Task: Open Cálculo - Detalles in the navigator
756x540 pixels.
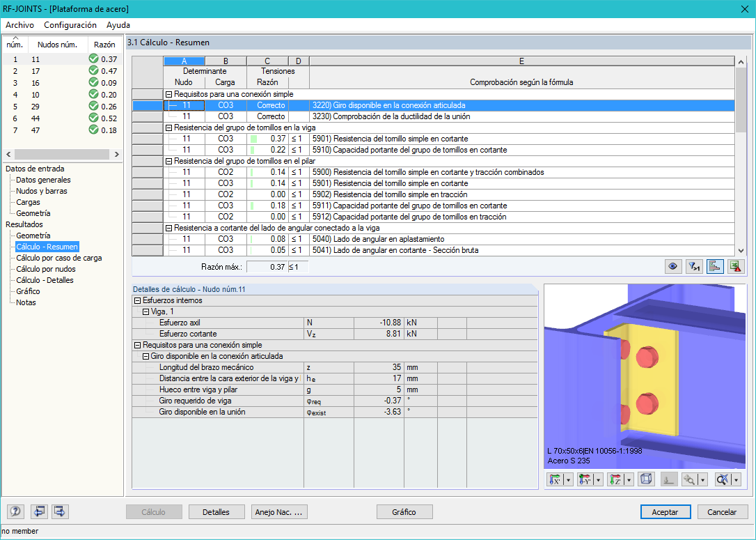Action: click(45, 280)
